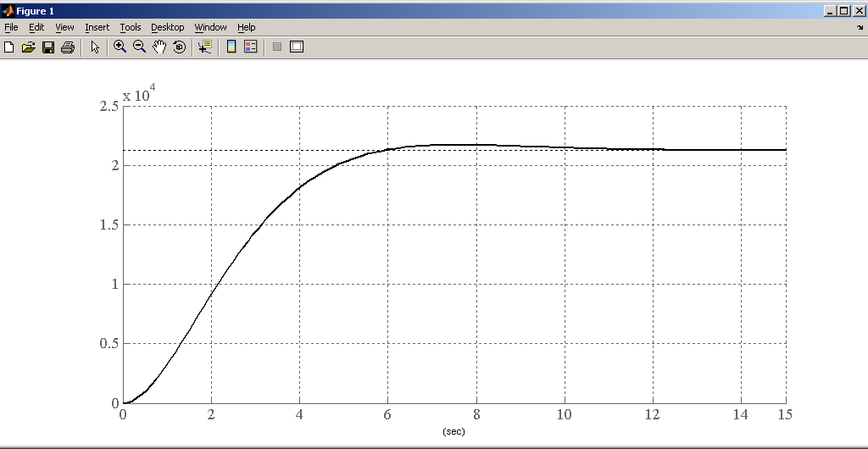Click the MATLAB logo in the title bar

[x=8, y=11]
